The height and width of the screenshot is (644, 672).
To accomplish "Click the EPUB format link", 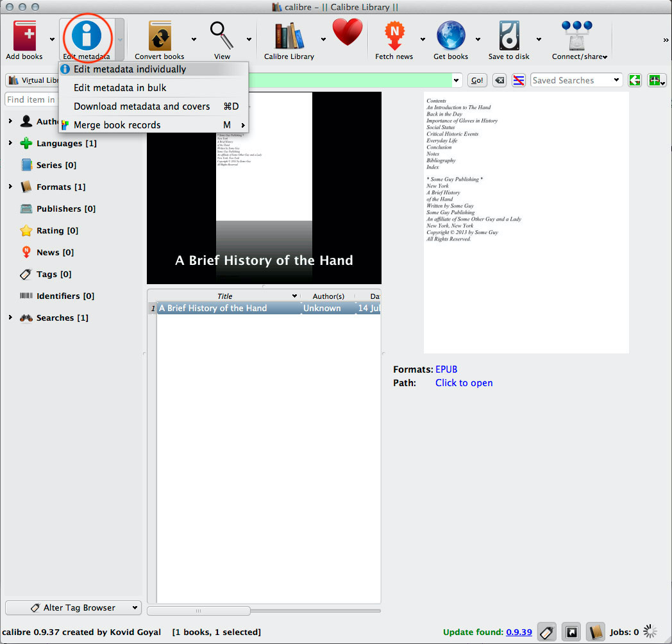I will pos(446,369).
